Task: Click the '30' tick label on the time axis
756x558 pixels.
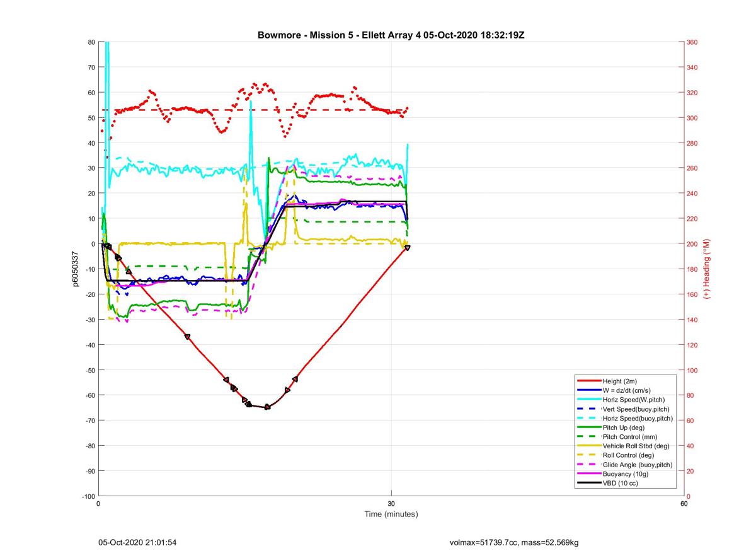Action: pyautogui.click(x=391, y=503)
